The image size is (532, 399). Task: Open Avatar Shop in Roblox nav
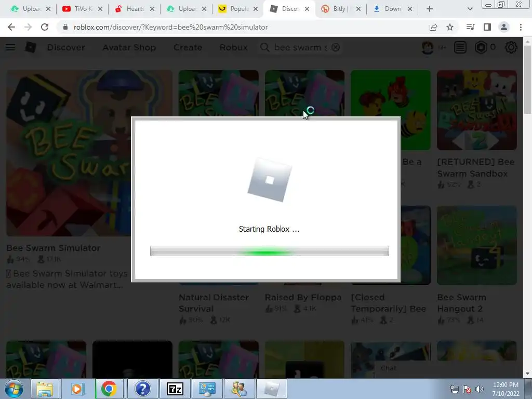(x=129, y=47)
